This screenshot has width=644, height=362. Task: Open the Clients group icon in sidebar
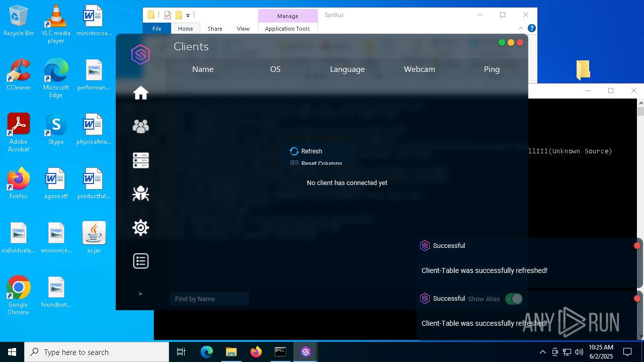tap(141, 126)
